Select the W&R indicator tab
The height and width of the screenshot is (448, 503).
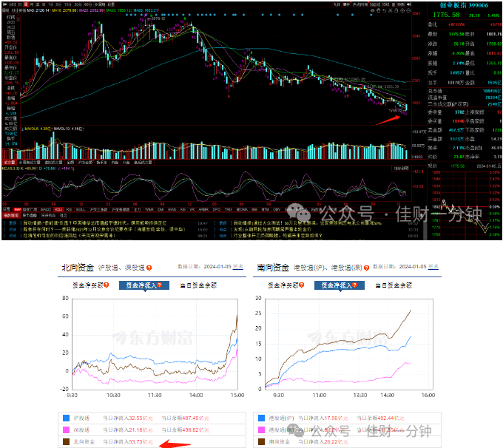coord(148,209)
